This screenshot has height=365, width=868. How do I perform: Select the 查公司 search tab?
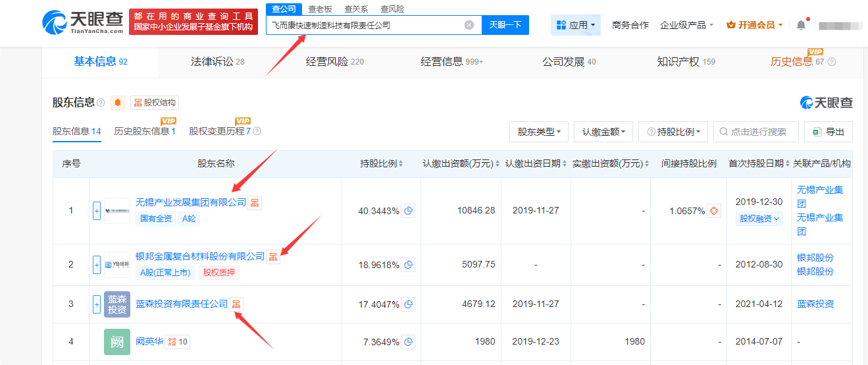284,9
